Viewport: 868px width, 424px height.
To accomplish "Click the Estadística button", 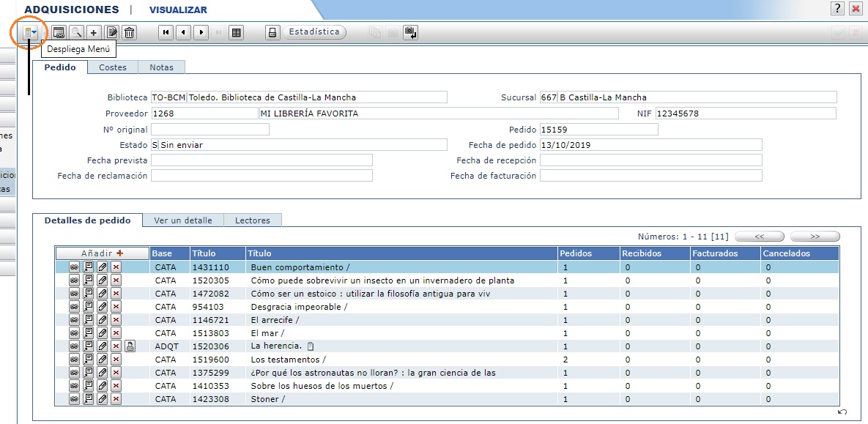I will point(314,32).
